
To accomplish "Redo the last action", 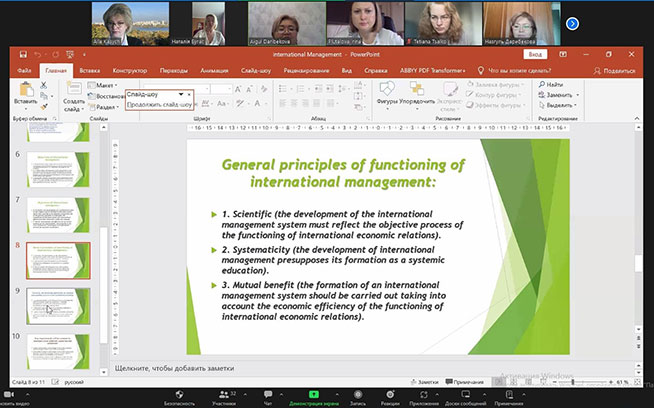I will pyautogui.click(x=55, y=54).
